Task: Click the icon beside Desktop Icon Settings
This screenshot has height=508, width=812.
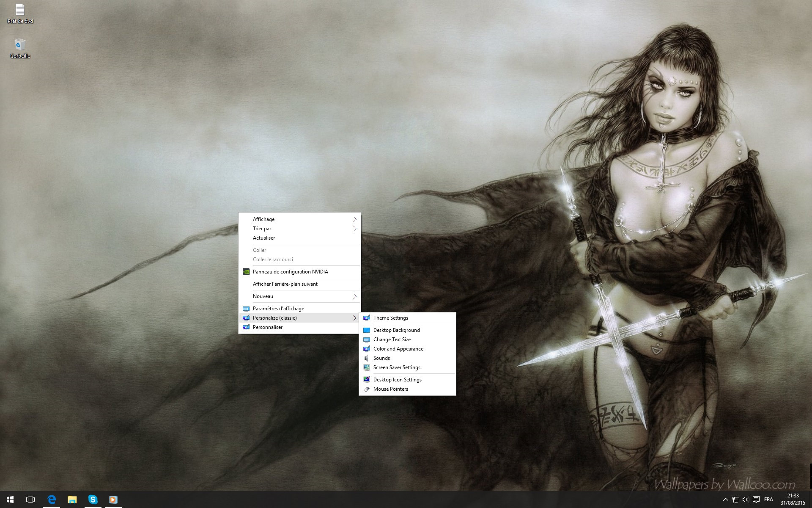Action: pos(367,380)
